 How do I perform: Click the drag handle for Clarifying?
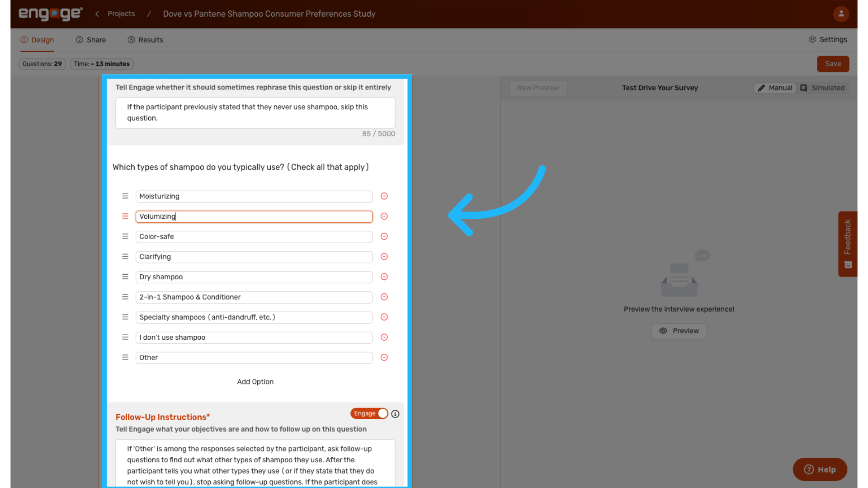click(125, 257)
